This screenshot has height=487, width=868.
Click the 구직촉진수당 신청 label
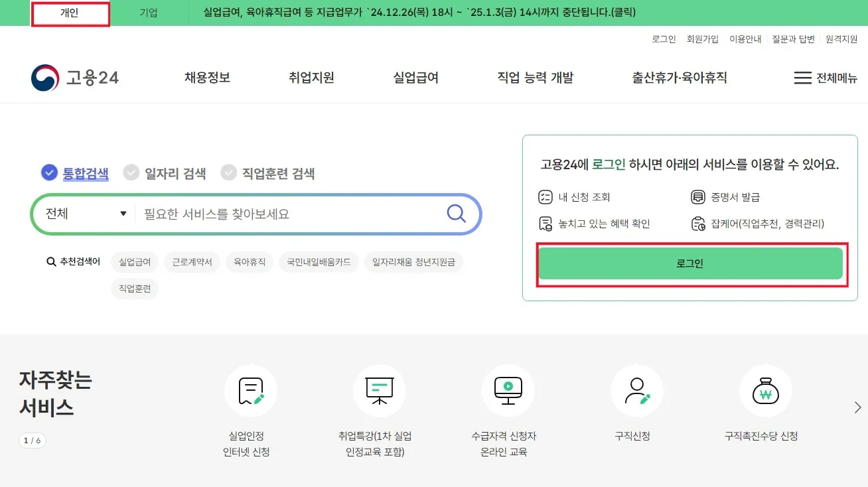point(761,436)
